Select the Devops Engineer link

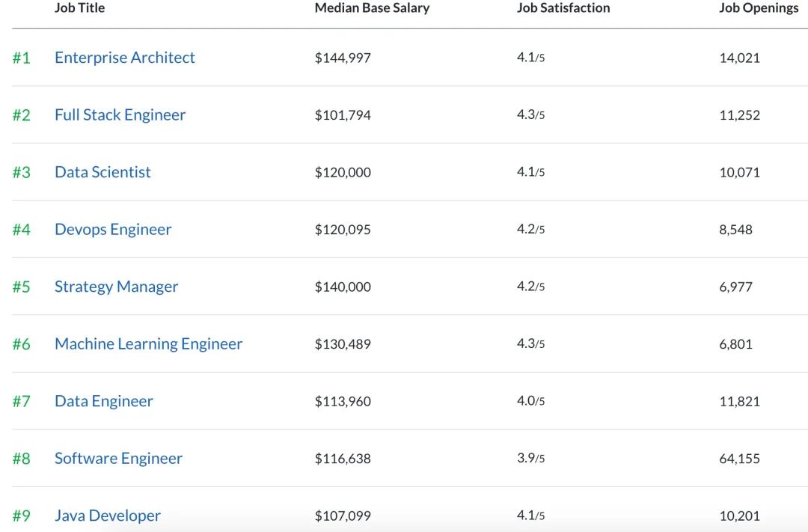tap(113, 230)
